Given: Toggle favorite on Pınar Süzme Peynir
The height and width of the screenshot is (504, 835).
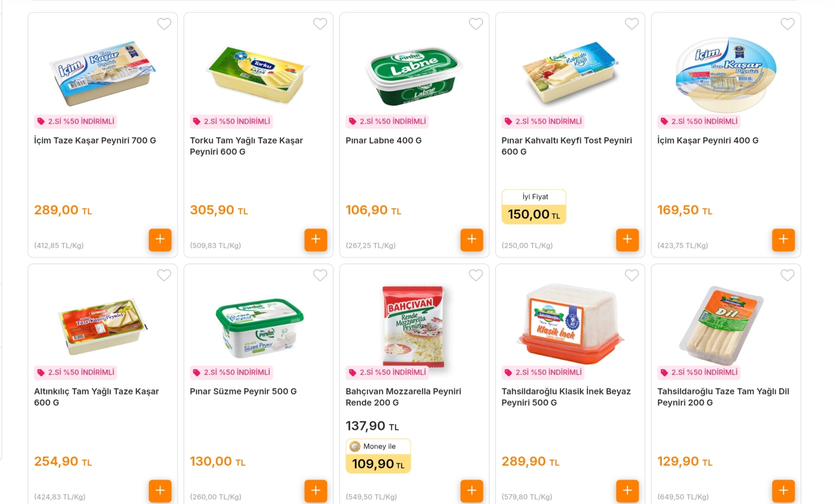Looking at the screenshot, I should [320, 275].
